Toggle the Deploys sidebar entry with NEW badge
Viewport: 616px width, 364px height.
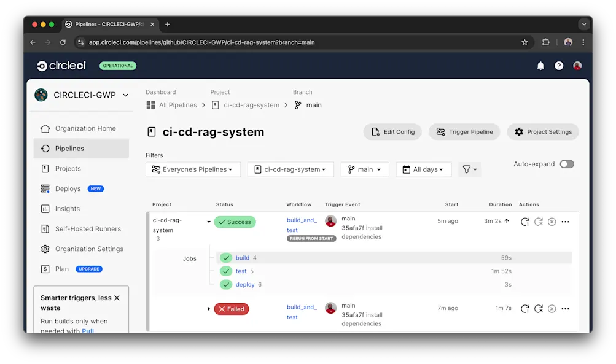[68, 188]
